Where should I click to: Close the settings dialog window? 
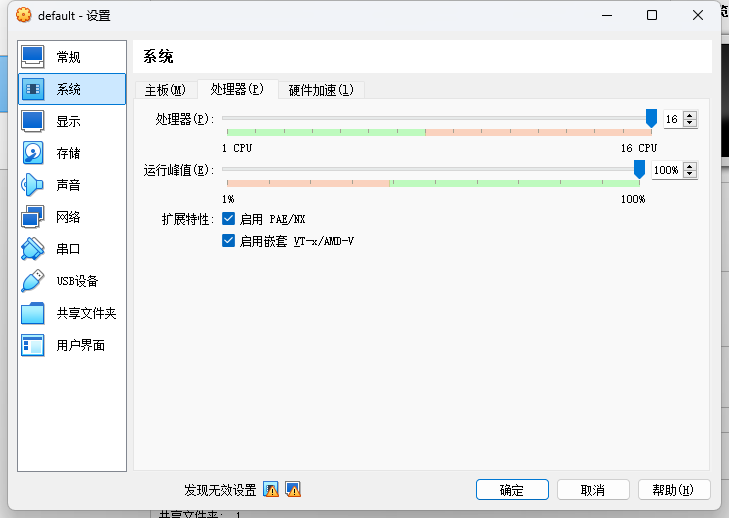point(698,15)
